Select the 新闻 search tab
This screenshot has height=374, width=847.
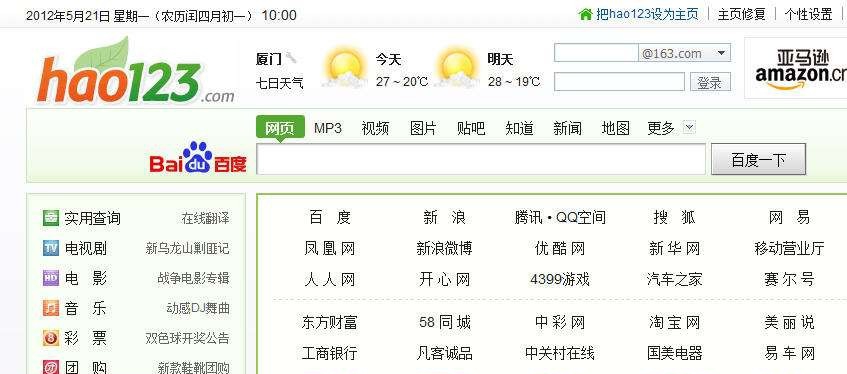[568, 128]
